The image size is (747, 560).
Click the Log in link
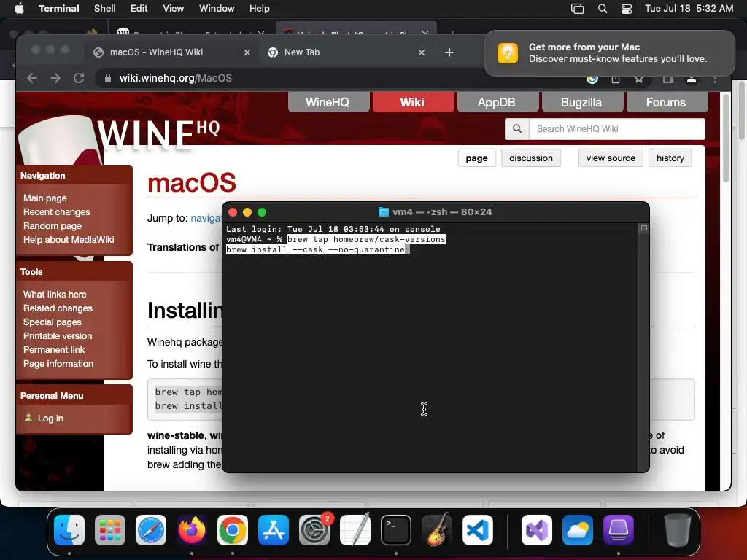(50, 418)
